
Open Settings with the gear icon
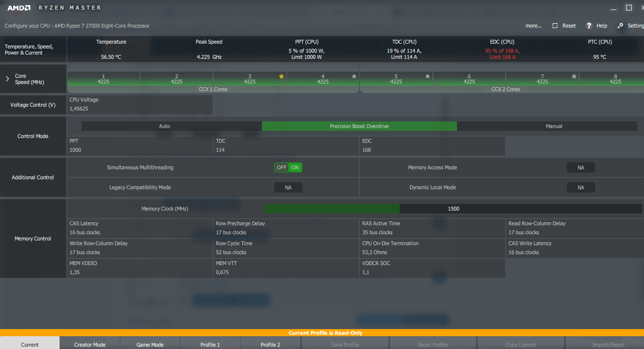point(620,26)
